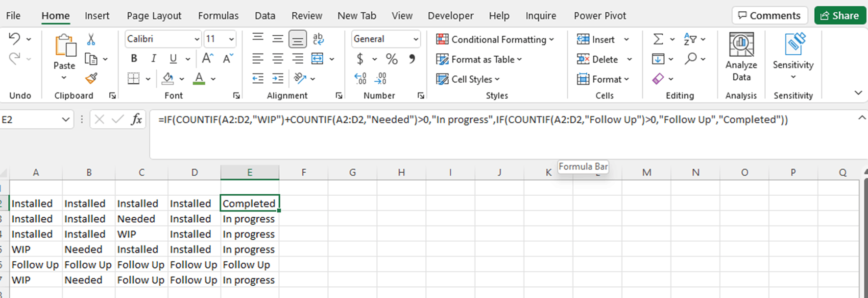Toggle Bold formatting
Screen dimensions: 868x298
(x=134, y=59)
